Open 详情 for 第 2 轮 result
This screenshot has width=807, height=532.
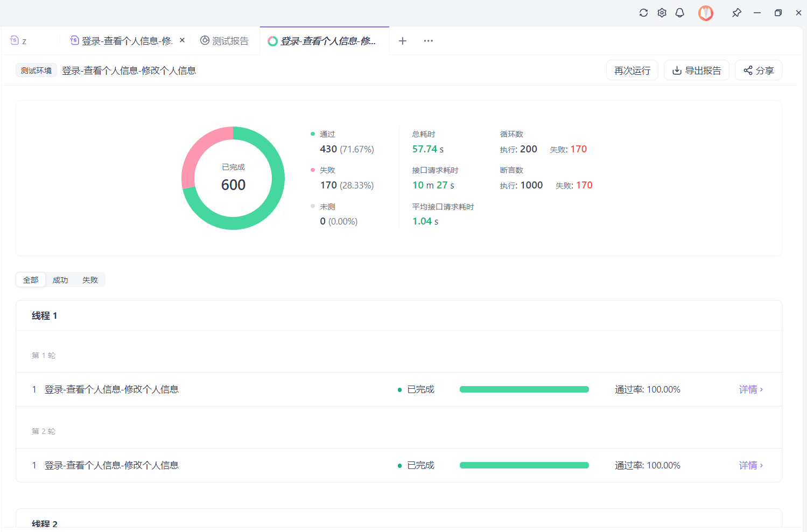tap(751, 465)
